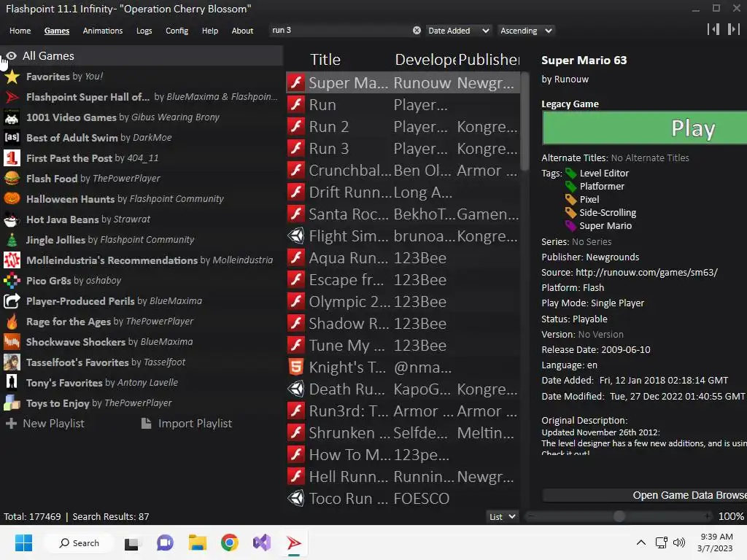Select Tasselfoot's Favorites avatar icon
Image resolution: width=747 pixels, height=560 pixels.
click(12, 362)
